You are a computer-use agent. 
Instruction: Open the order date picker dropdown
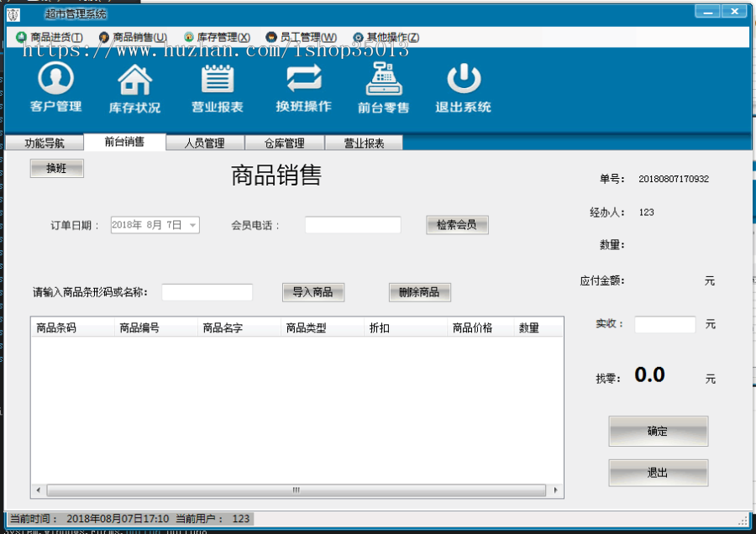pyautogui.click(x=192, y=225)
